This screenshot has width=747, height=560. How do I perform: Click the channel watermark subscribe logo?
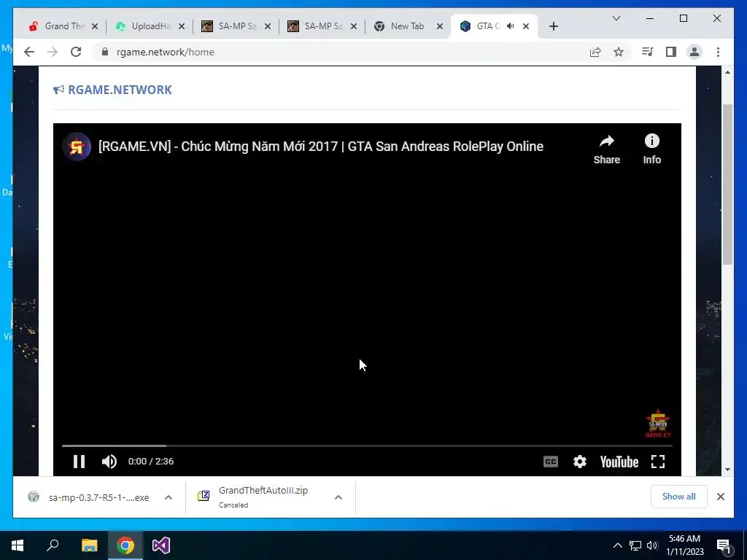tap(658, 424)
